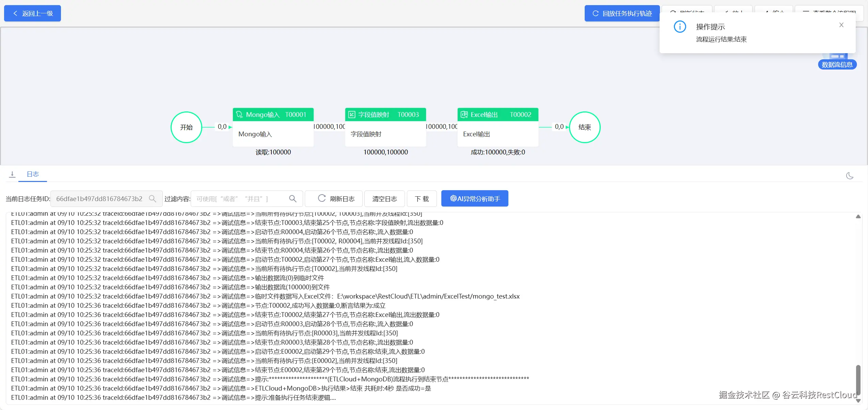Click log line 结束节点:T00003 第25个节点

point(227,223)
